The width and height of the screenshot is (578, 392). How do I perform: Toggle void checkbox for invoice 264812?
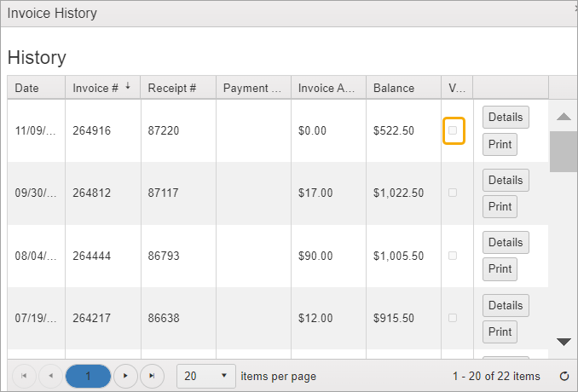(x=453, y=193)
